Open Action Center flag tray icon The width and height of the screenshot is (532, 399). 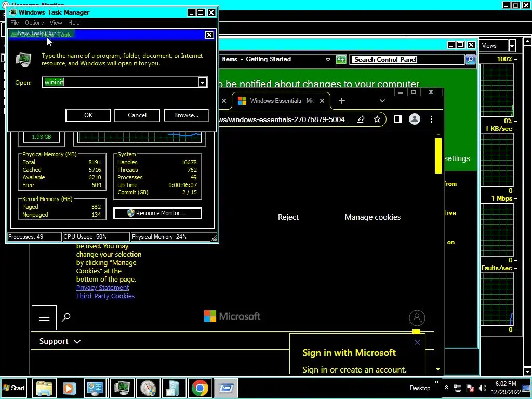[x=470, y=388]
